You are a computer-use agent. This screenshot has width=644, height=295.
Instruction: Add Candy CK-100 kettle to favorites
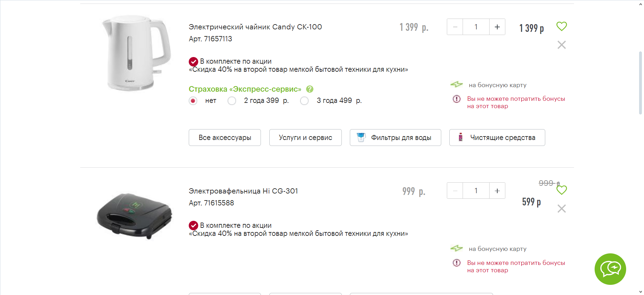561,26
